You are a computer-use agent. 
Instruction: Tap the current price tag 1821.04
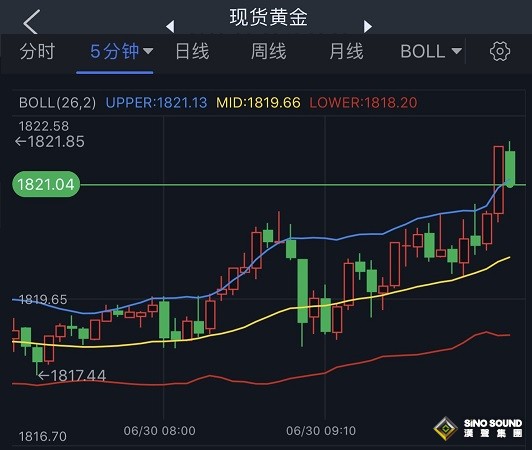click(46, 185)
